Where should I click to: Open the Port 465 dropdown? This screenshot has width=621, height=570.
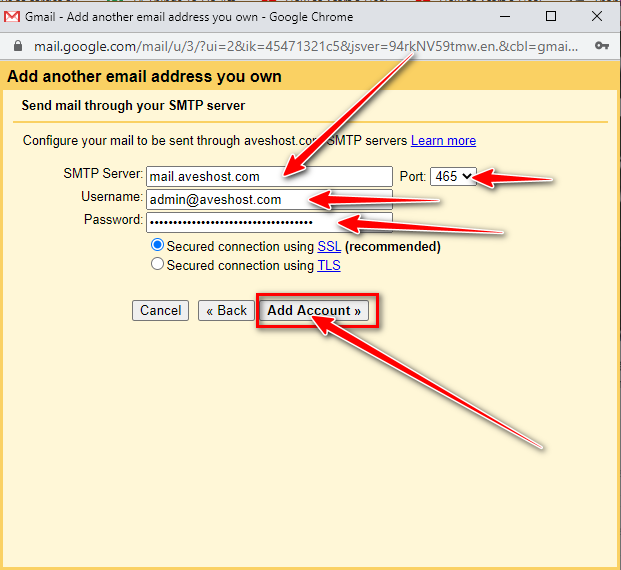tap(453, 176)
